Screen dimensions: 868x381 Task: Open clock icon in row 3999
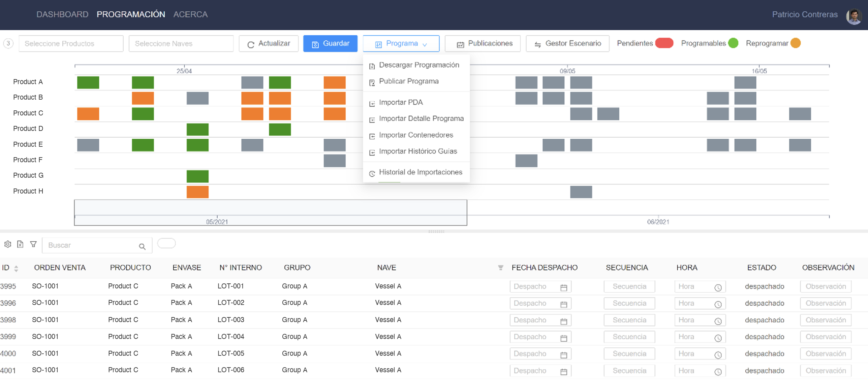point(718,338)
